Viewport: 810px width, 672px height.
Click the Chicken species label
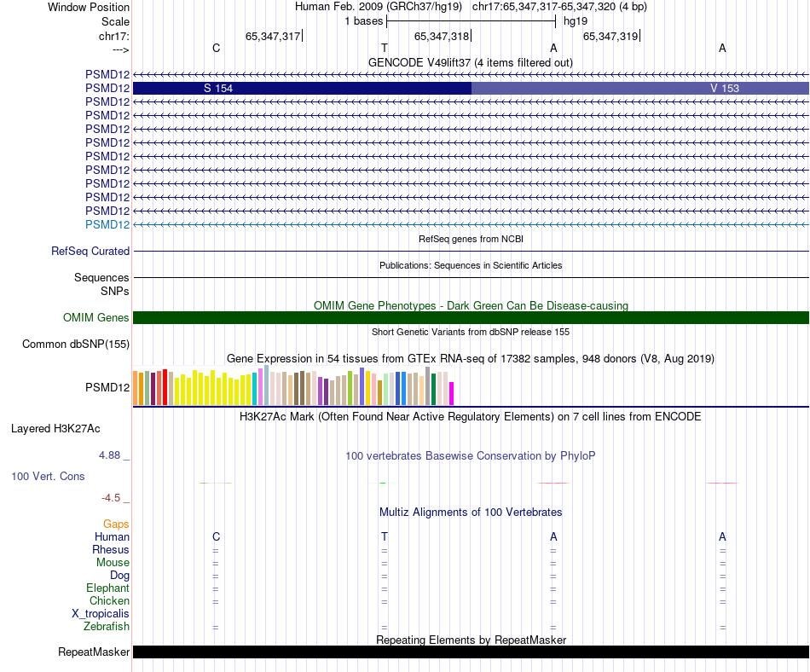(109, 600)
